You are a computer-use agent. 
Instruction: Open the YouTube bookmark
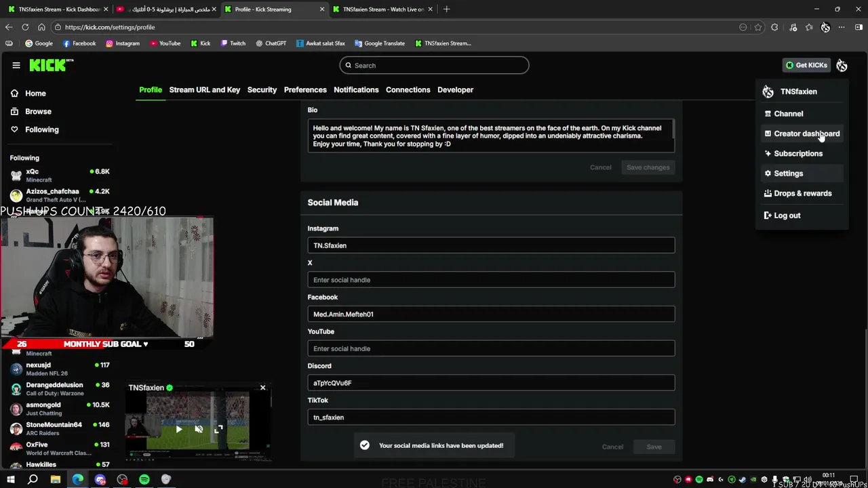(x=165, y=43)
